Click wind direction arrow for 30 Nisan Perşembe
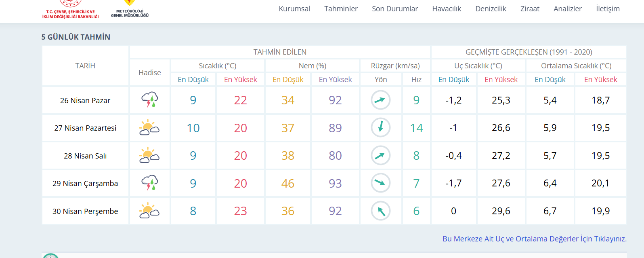 coord(380,211)
